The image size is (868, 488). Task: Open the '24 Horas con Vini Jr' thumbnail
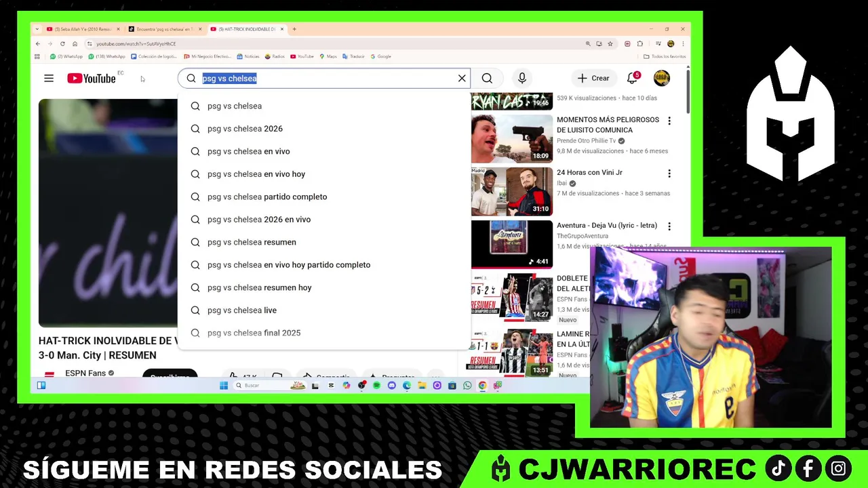tap(512, 192)
